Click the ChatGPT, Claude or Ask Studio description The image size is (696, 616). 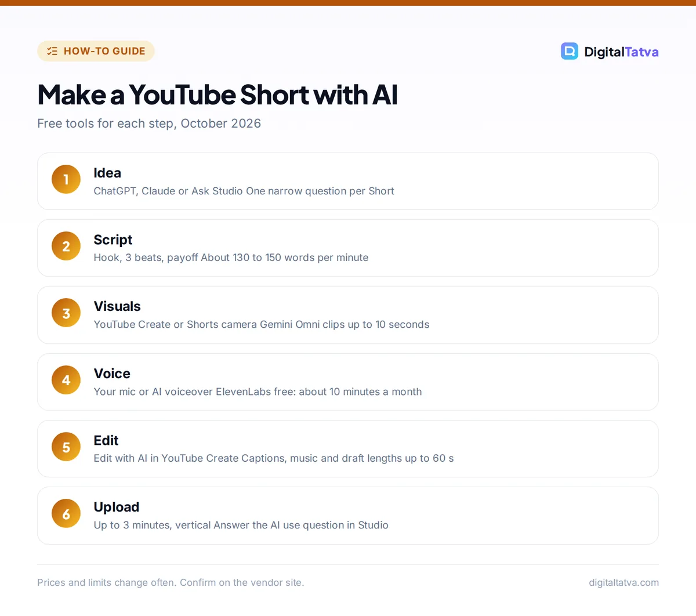pyautogui.click(x=244, y=191)
